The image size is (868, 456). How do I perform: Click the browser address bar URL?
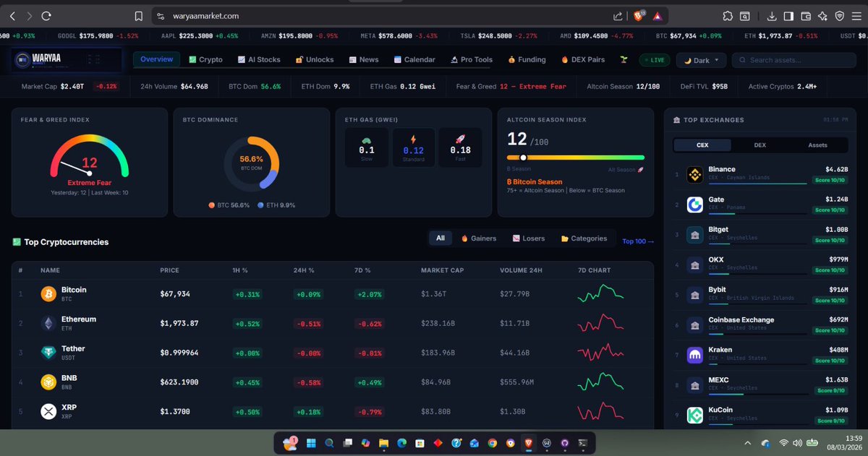(206, 15)
